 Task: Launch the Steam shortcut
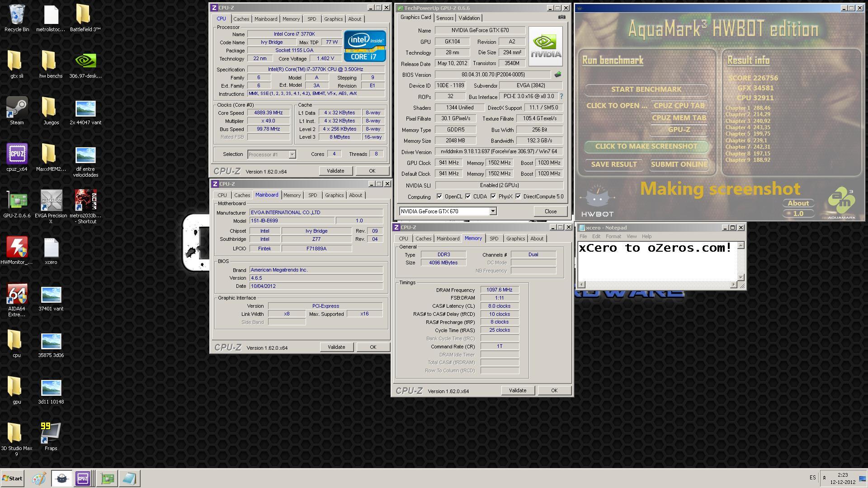[x=17, y=111]
